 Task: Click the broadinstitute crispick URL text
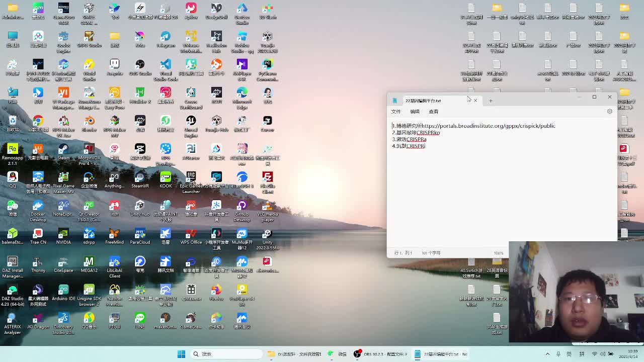click(489, 126)
